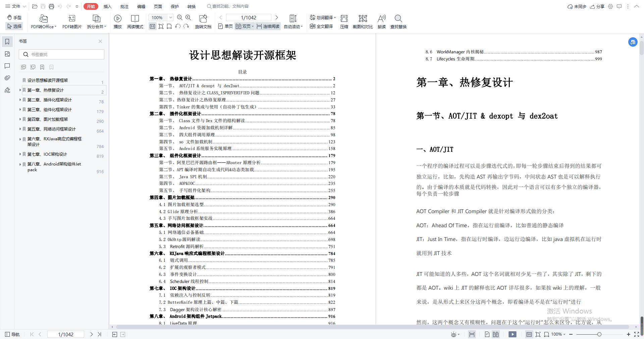Switch to the 保护 tab
The height and width of the screenshot is (339, 644).
(x=175, y=6)
